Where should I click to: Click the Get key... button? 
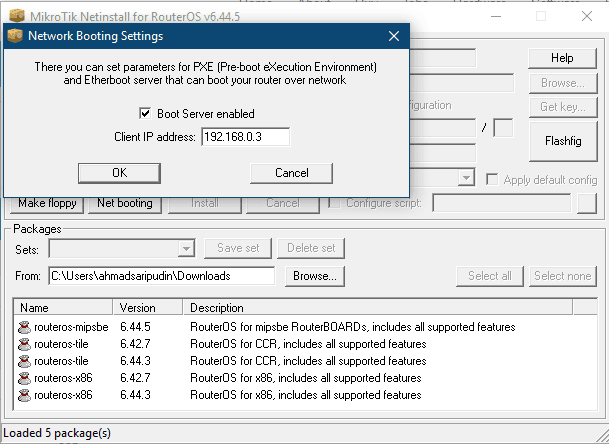pos(563,107)
